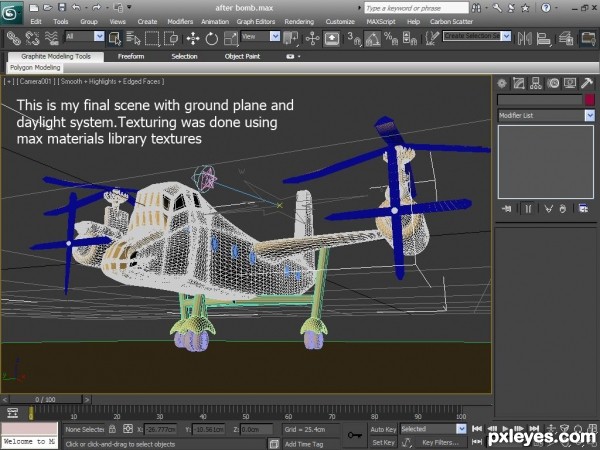Viewport: 600px width, 450px height.
Task: Open the Rendering menu
Action: click(x=299, y=22)
